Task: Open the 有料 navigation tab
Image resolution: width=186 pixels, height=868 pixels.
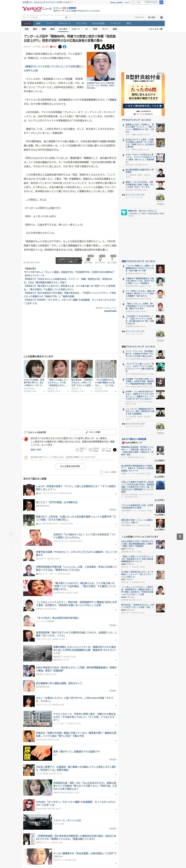Action: tap(129, 24)
